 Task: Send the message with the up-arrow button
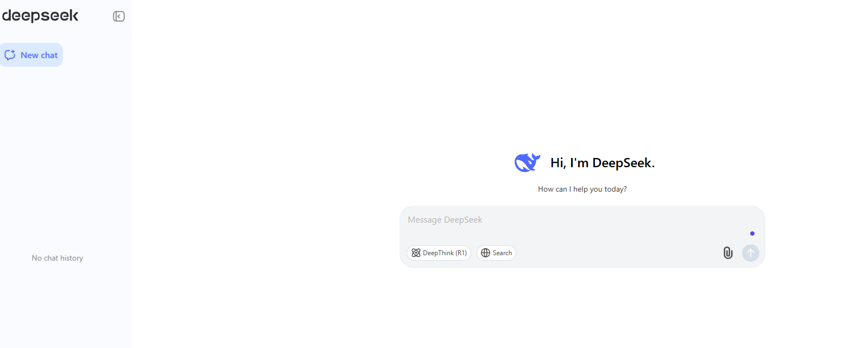(x=751, y=253)
